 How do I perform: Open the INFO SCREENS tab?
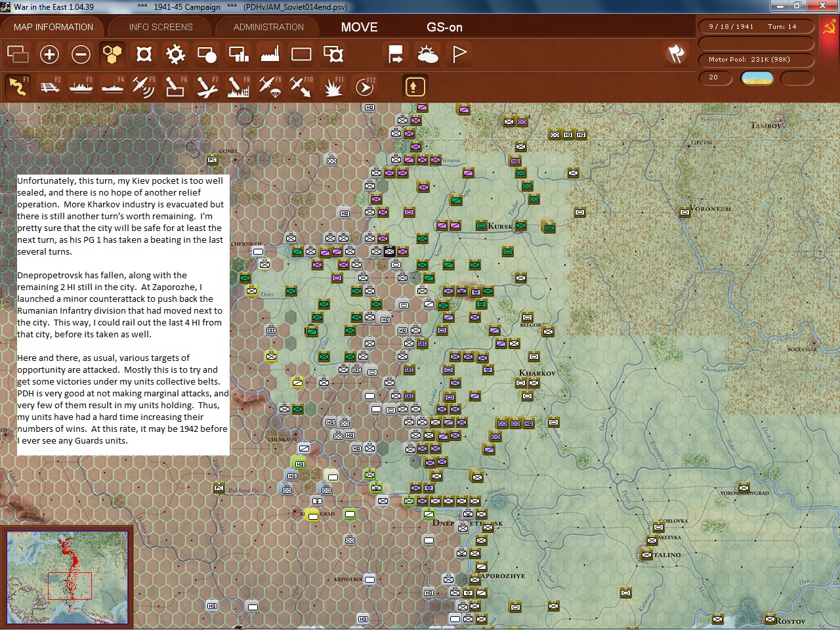coord(161,27)
